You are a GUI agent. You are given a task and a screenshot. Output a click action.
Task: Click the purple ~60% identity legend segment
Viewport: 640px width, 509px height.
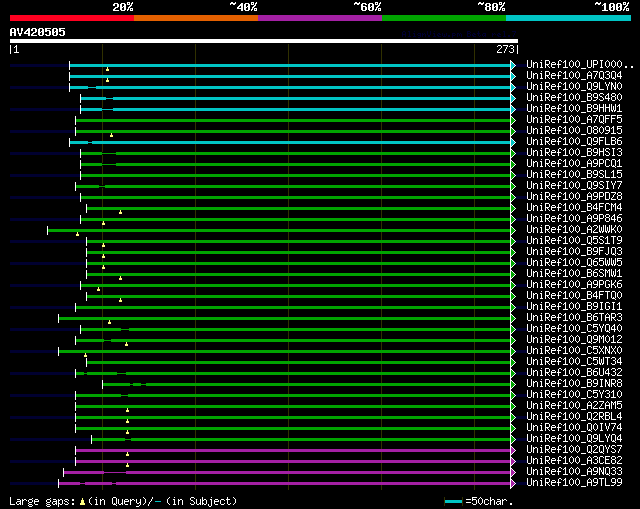319,18
